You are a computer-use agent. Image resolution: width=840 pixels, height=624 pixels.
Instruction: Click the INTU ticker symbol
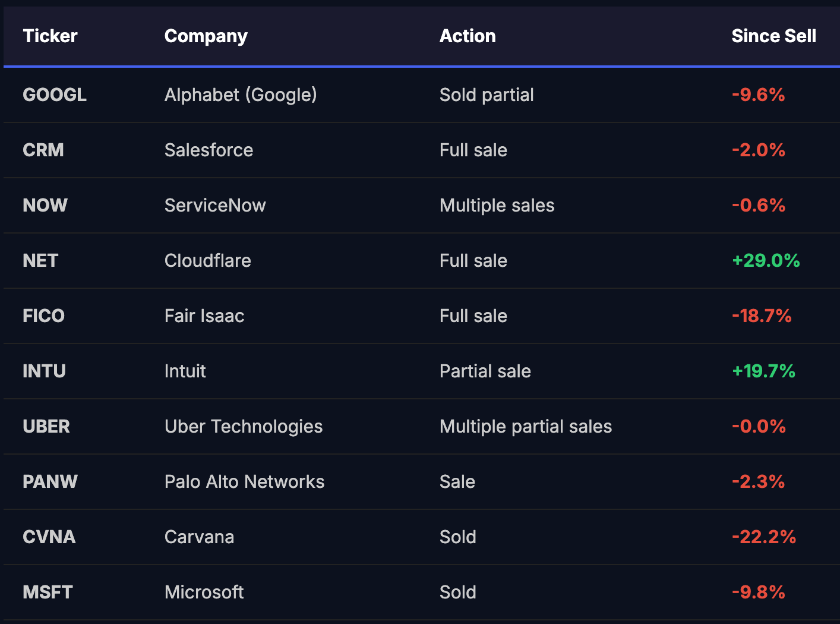coord(44,371)
